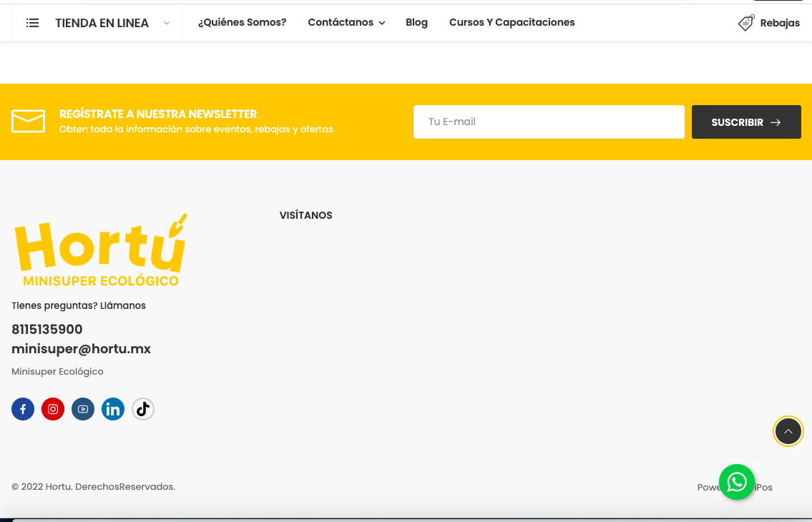The height and width of the screenshot is (522, 812).
Task: Click the minisuper@hortu.mx email link
Action: (81, 349)
